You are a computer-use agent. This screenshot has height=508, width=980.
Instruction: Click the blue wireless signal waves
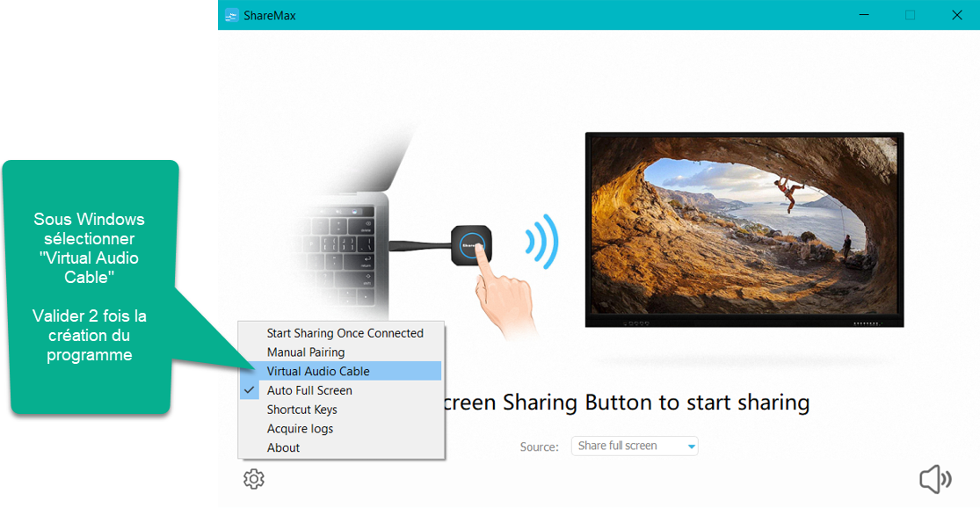pyautogui.click(x=541, y=241)
